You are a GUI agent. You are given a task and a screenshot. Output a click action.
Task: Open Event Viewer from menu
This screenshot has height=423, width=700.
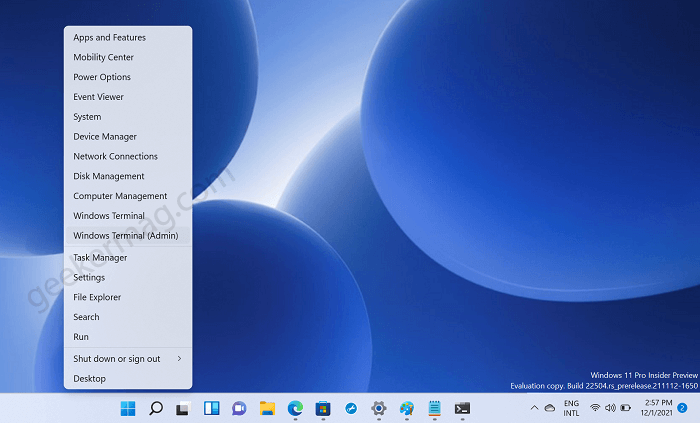[128, 97]
